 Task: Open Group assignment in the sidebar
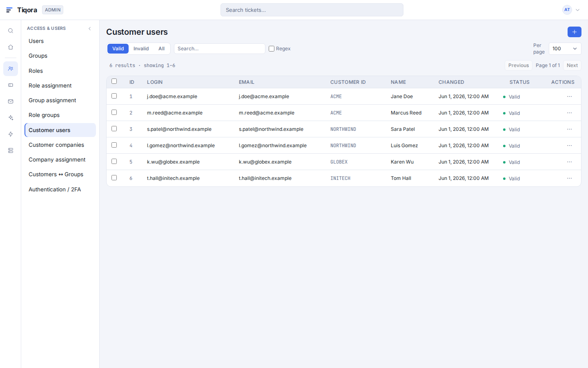point(60,100)
